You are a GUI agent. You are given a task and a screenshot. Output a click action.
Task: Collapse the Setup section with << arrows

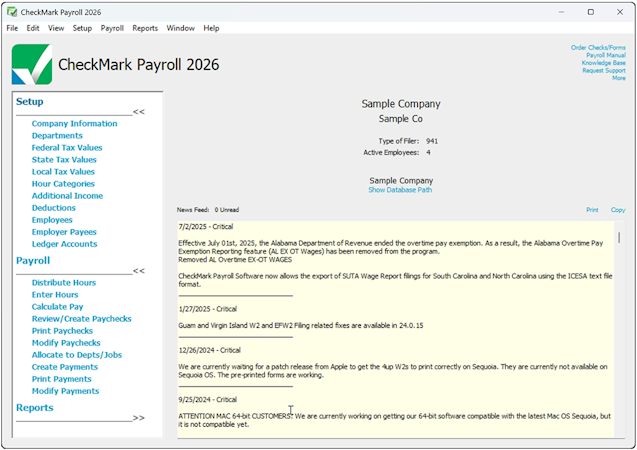139,112
